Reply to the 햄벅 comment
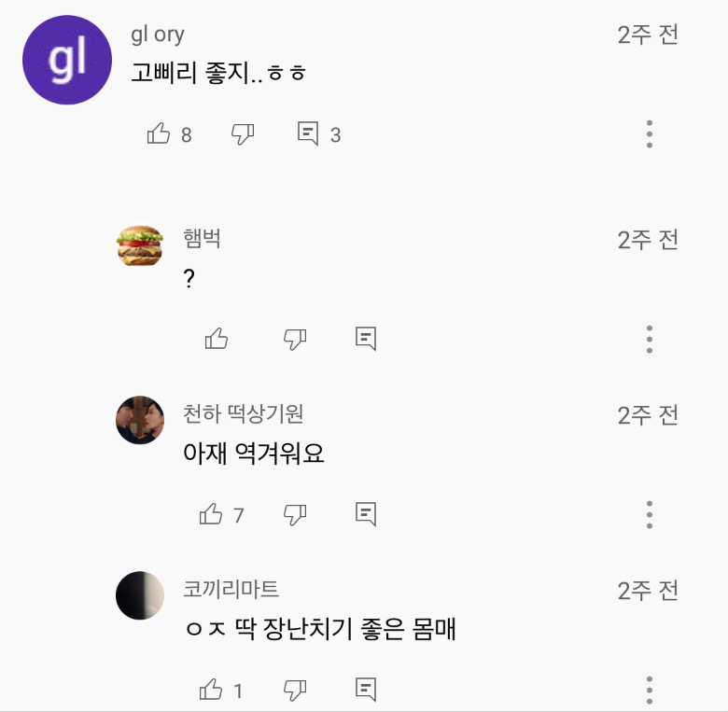Screen dimensions: 728x712 [x=366, y=339]
